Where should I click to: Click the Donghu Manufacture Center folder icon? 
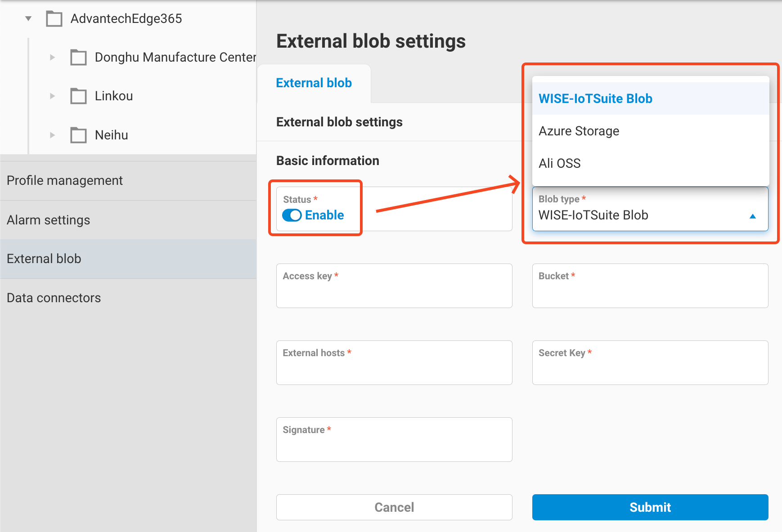(79, 57)
